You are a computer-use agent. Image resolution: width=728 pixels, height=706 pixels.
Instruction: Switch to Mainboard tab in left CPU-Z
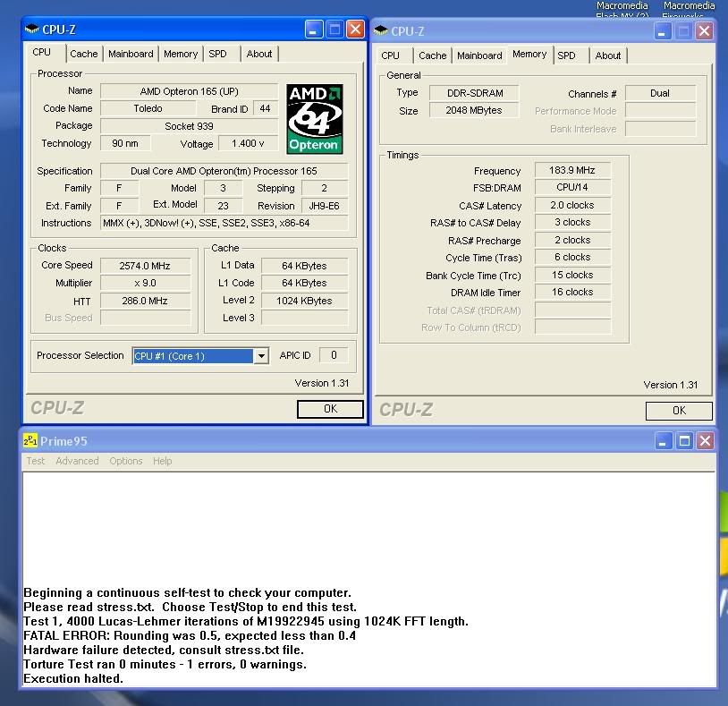coord(131,54)
